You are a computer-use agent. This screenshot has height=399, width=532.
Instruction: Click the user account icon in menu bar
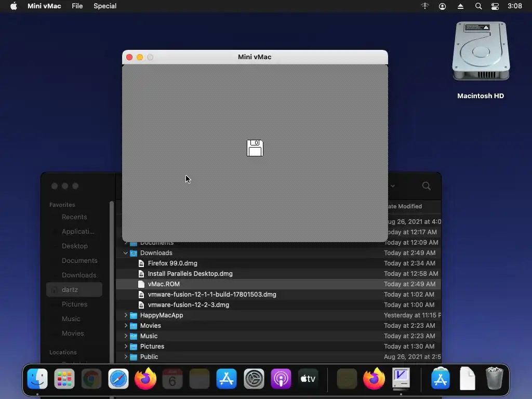point(442,6)
